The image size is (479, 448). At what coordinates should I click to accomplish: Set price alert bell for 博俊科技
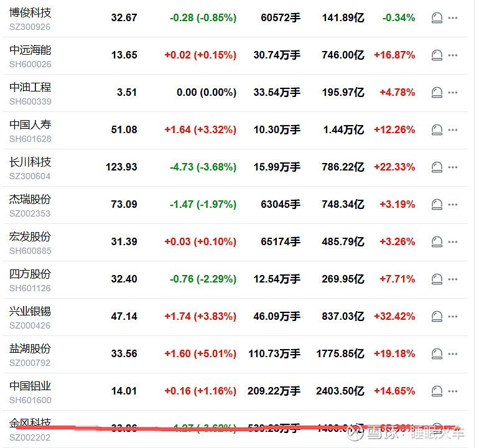coord(437,18)
